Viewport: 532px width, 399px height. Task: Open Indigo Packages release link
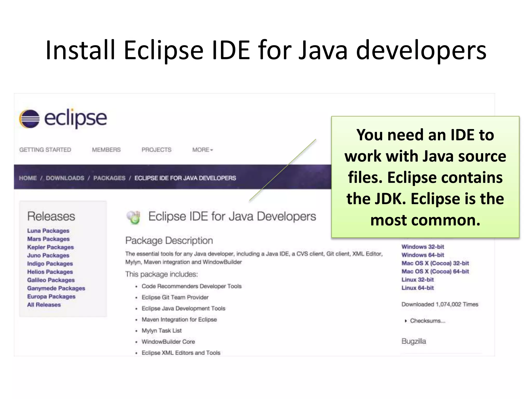tap(50, 264)
